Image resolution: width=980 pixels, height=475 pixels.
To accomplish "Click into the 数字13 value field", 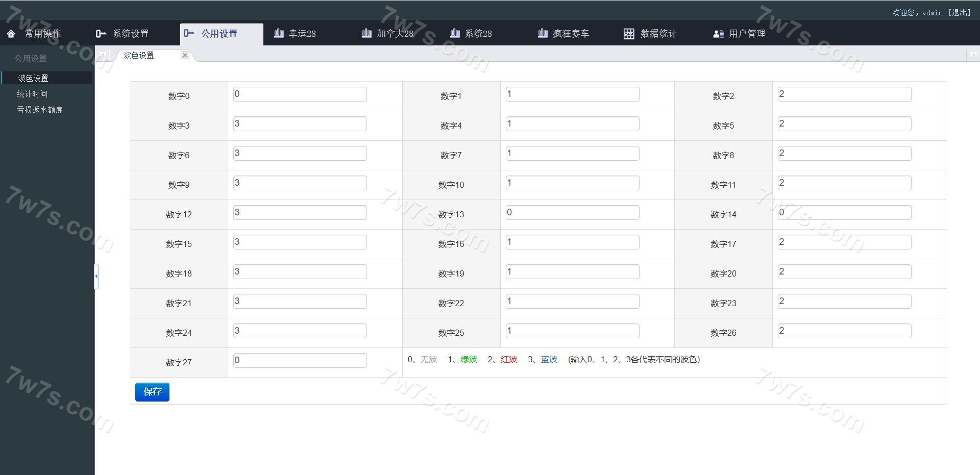I will coord(572,213).
